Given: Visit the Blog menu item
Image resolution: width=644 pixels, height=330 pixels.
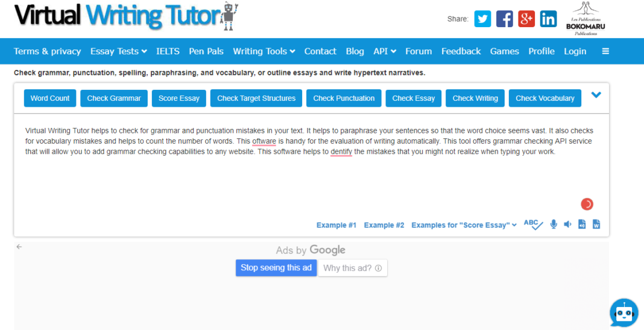Looking at the screenshot, I should (x=355, y=51).
